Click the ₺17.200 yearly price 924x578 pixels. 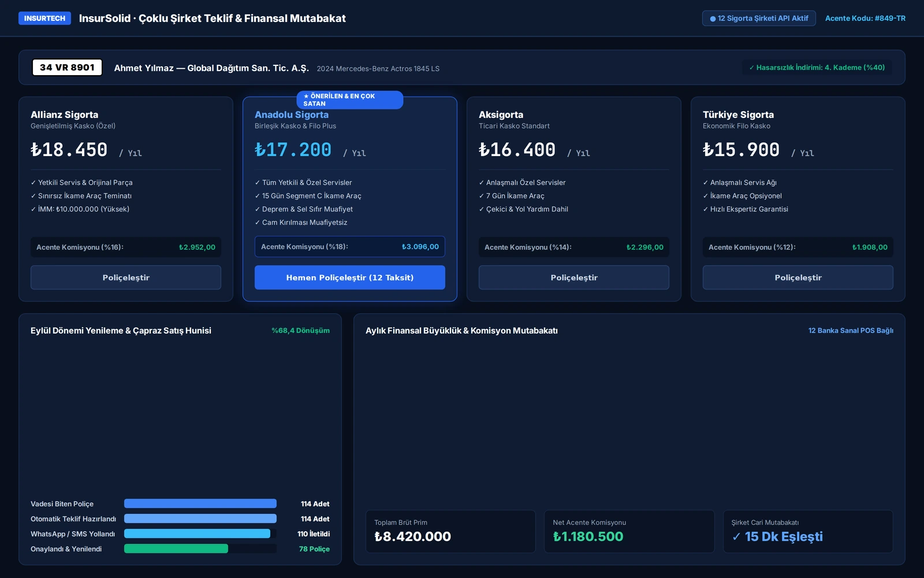293,150
